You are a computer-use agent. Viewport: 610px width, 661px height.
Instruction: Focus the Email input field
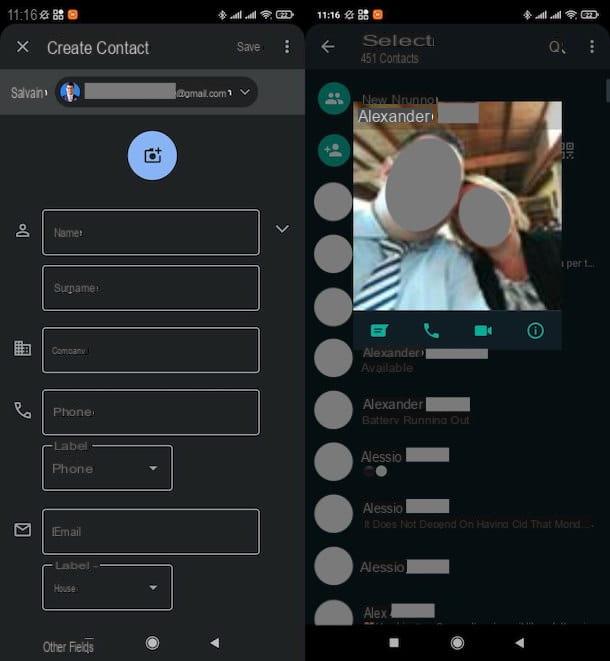point(151,532)
